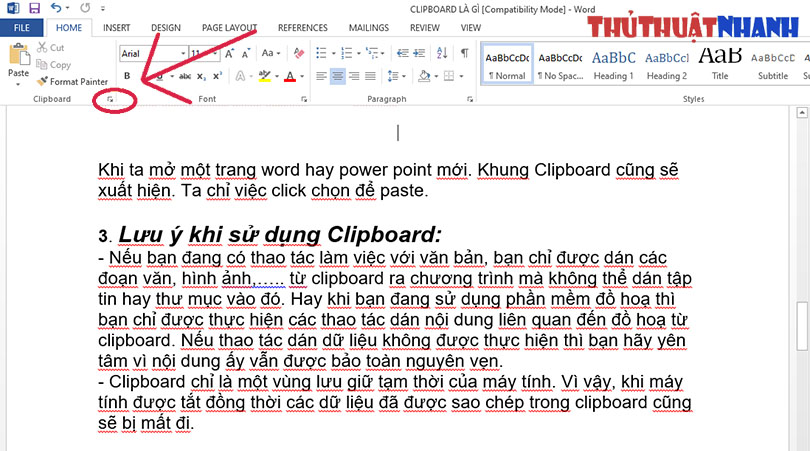Align text to the right
The height and width of the screenshot is (451, 810).
[x=354, y=76]
